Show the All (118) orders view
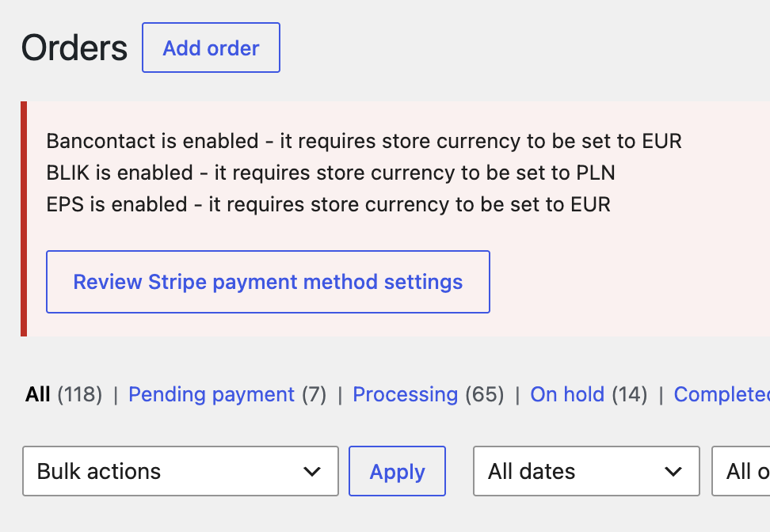This screenshot has height=532, width=770. [63, 394]
